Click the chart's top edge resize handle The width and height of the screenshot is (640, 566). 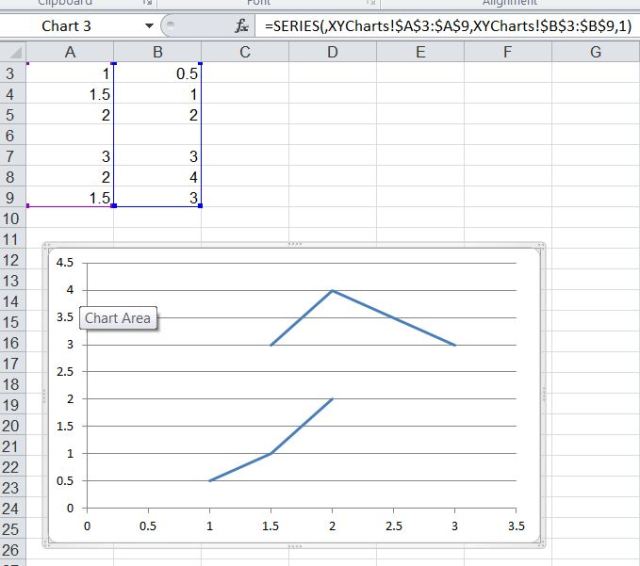(294, 244)
